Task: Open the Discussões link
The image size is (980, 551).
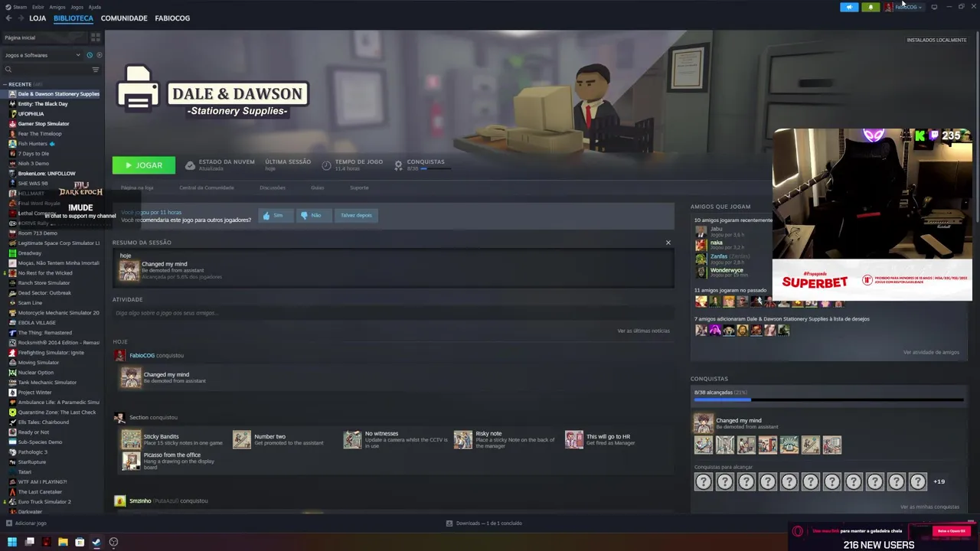Action: tap(273, 187)
